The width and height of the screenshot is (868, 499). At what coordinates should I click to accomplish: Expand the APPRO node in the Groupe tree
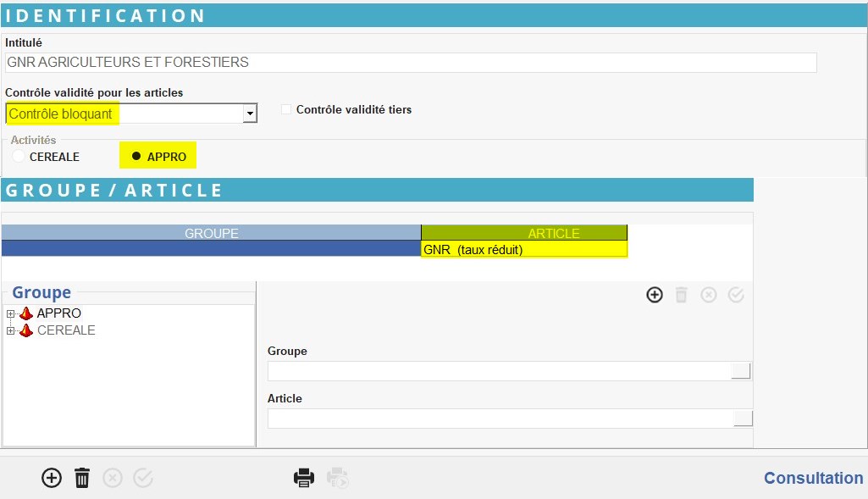[x=11, y=313]
